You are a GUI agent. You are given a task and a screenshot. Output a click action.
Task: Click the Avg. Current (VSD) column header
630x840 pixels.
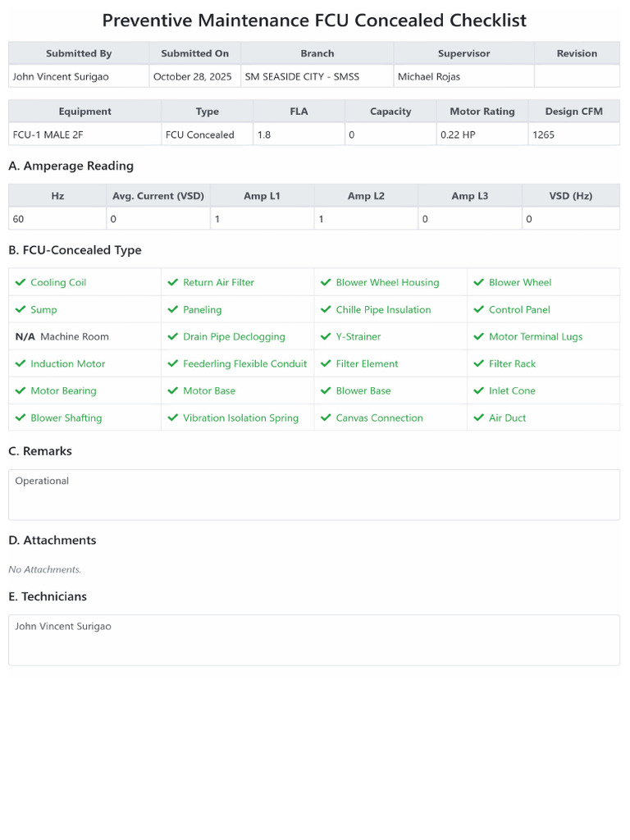click(x=158, y=196)
